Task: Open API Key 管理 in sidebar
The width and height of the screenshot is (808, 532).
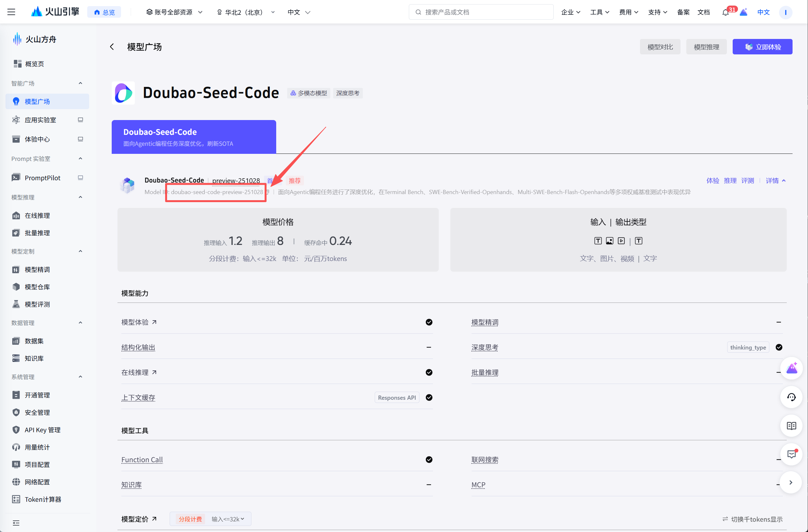Action: tap(42, 430)
